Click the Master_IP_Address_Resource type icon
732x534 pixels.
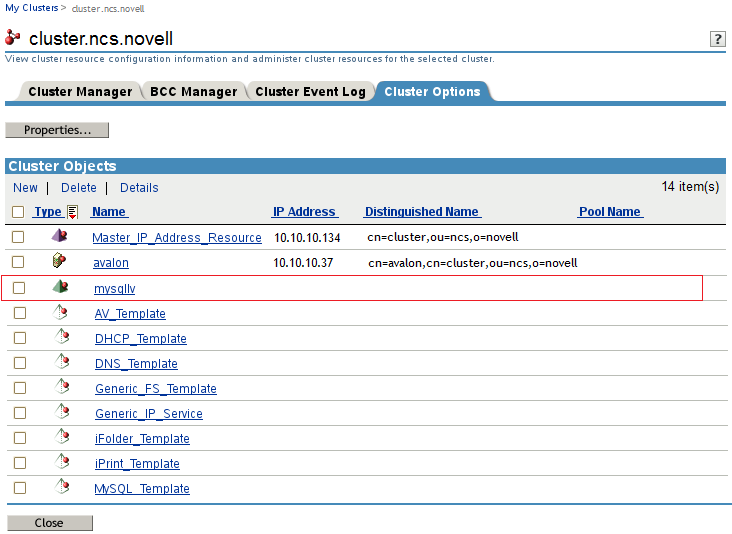tap(60, 237)
